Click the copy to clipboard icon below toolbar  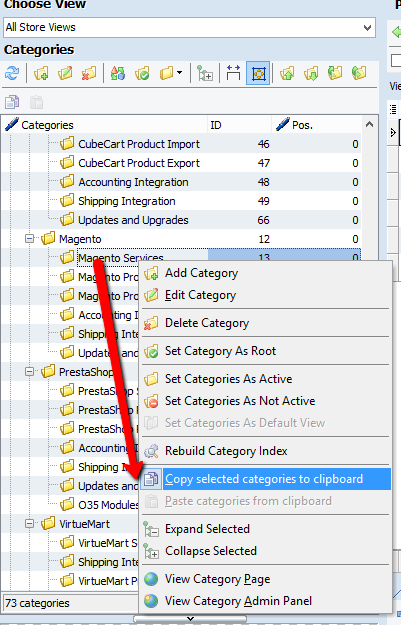(x=12, y=102)
